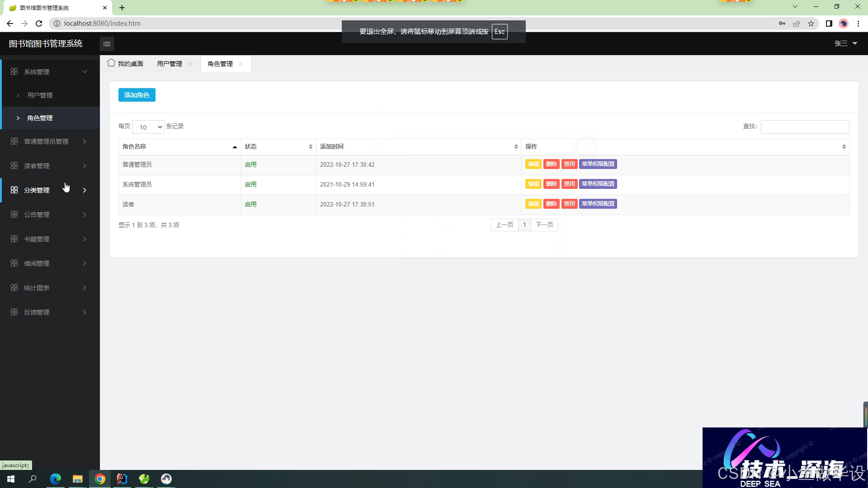
Task: Switch to the 用户管理 tab
Action: [170, 64]
